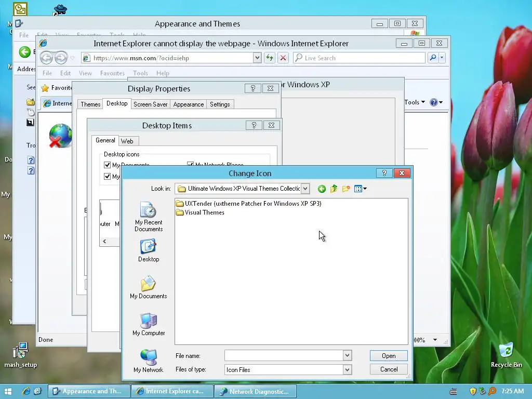The height and width of the screenshot is (399, 532).
Task: Open the Edit menu in Internet Explorer
Action: pos(65,73)
